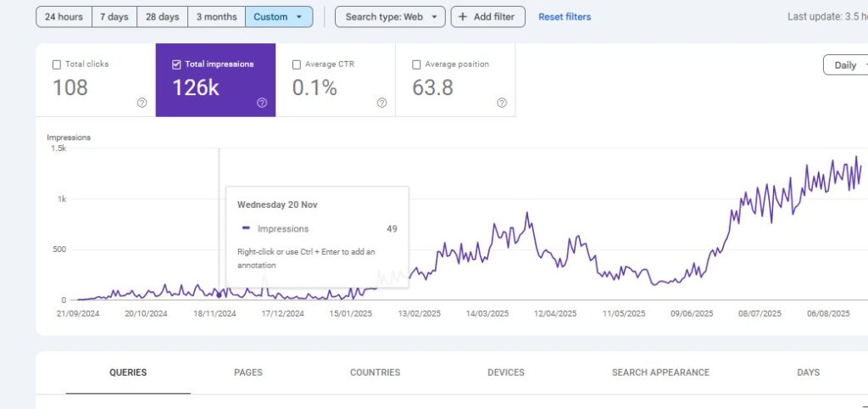Screen dimensions: 868x409
Task: Switch to the SEARCH APPEARANCE tab
Action: point(660,373)
